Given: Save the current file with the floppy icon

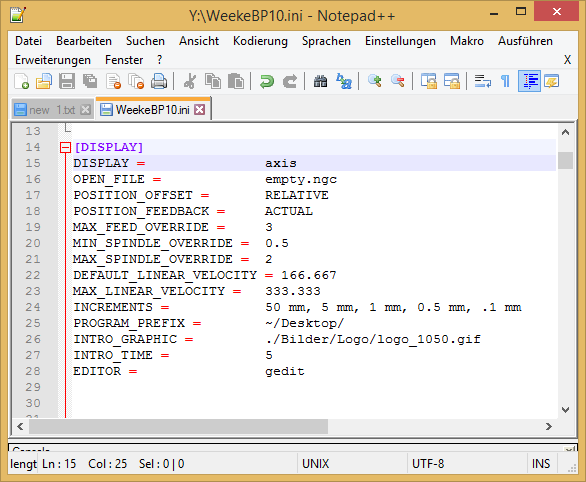Looking at the screenshot, I should click(x=67, y=81).
